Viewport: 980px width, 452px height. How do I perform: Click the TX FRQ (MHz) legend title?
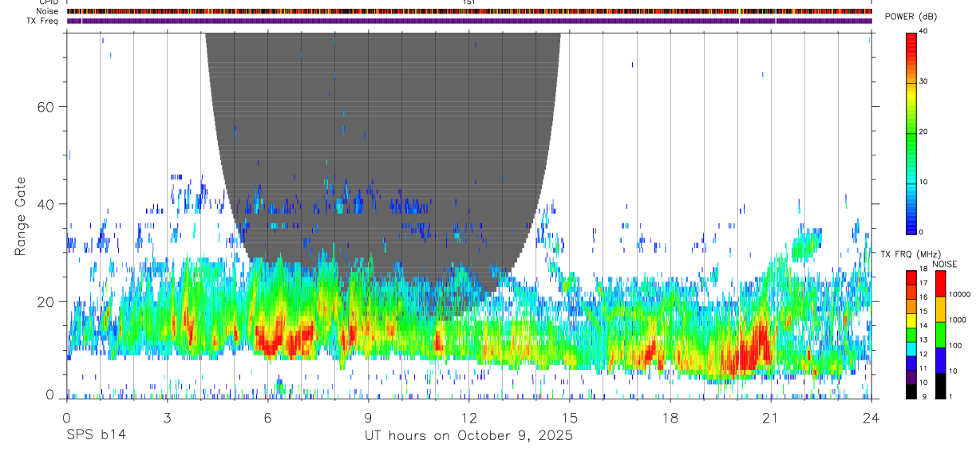[912, 254]
